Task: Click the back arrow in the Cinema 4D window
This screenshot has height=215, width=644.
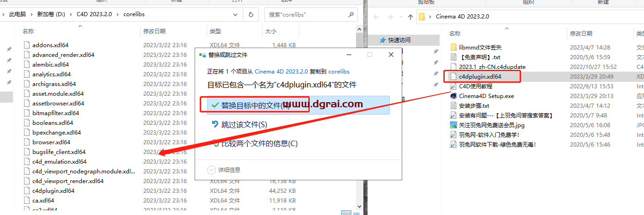Action: [x=376, y=17]
